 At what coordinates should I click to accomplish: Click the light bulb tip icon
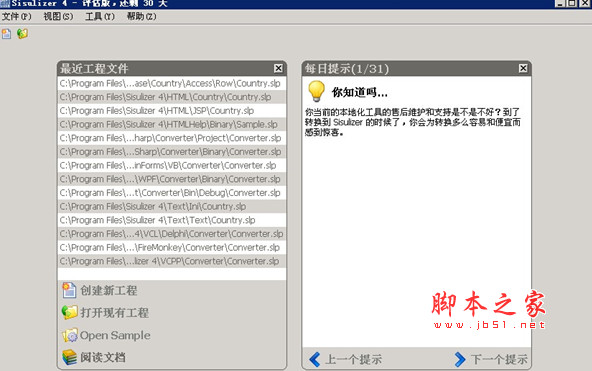[x=316, y=91]
